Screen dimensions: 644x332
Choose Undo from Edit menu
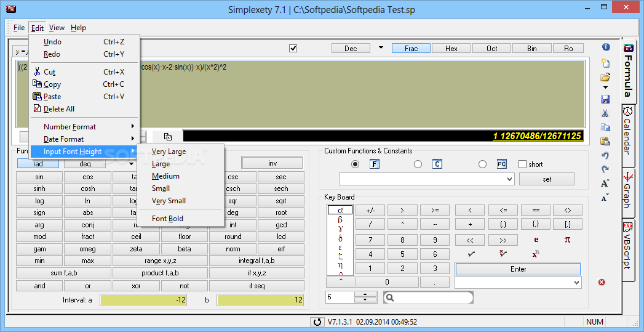(85, 41)
